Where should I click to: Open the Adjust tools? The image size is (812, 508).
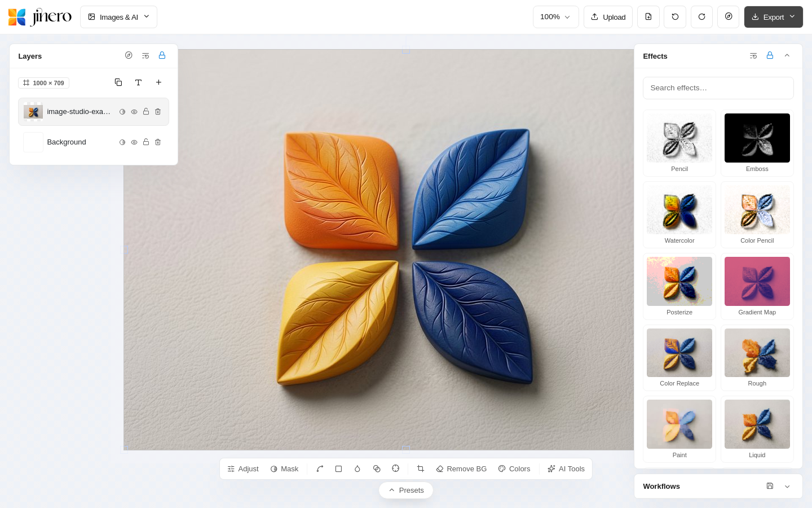click(x=243, y=469)
